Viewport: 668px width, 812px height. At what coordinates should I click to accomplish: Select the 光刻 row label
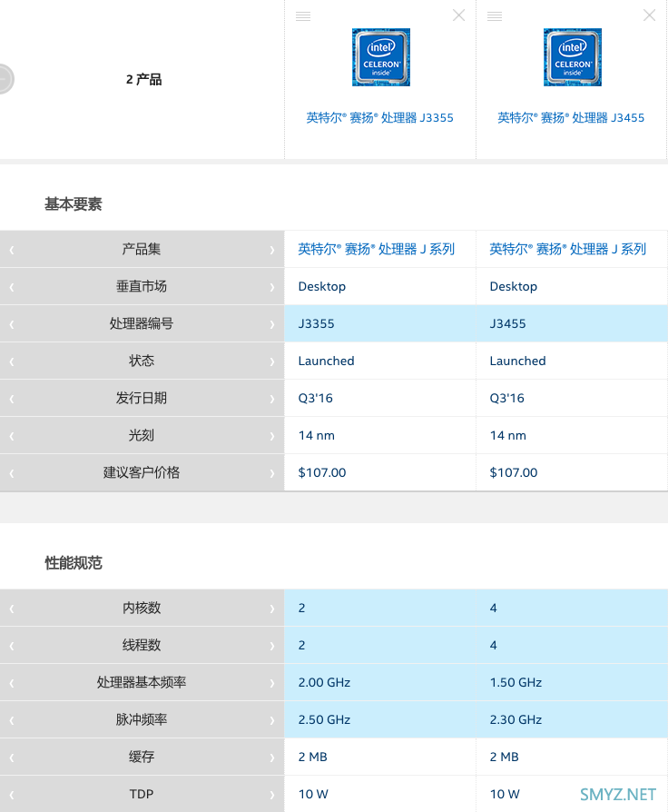pyautogui.click(x=142, y=435)
